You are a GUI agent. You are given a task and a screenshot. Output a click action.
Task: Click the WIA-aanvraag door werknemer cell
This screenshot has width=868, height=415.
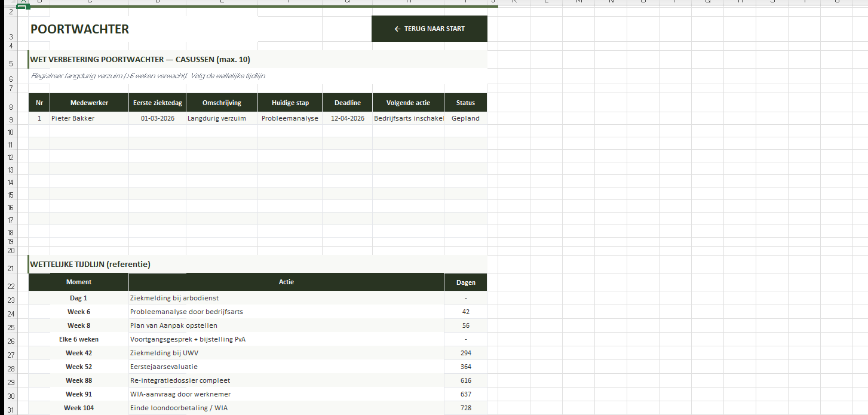[286, 394]
